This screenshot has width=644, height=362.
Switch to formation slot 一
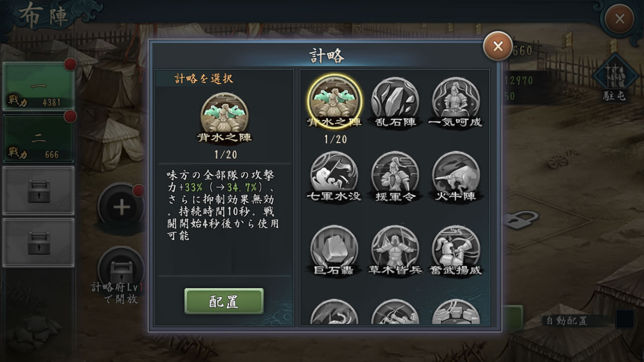(38, 86)
